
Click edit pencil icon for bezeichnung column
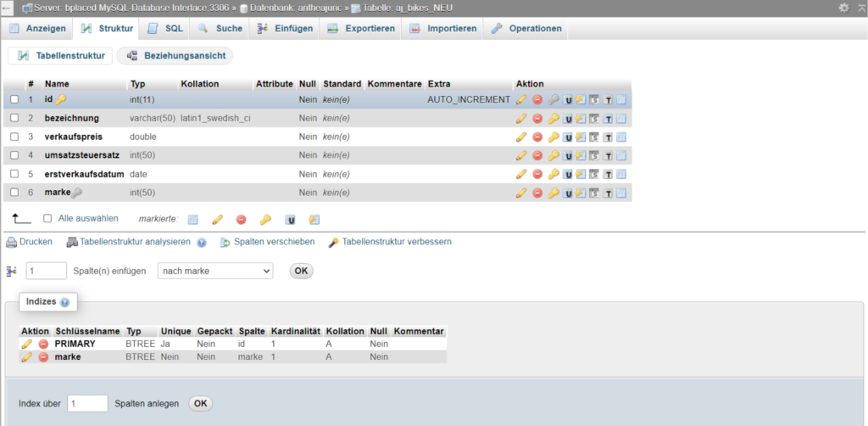(x=521, y=118)
